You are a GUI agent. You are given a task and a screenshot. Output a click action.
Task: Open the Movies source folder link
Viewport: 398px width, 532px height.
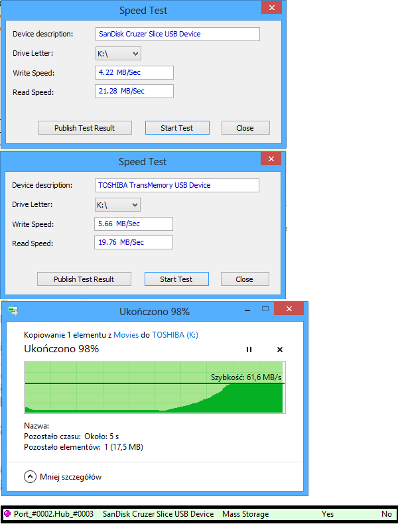point(126,335)
